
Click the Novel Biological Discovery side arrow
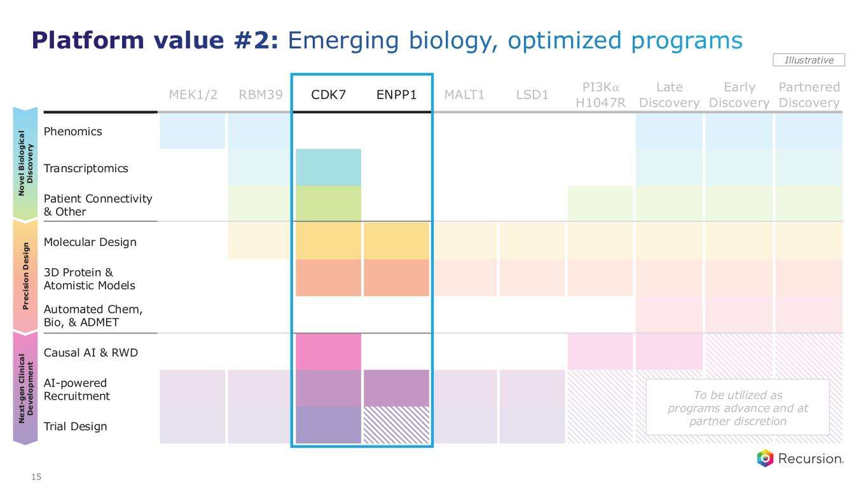pyautogui.click(x=27, y=163)
